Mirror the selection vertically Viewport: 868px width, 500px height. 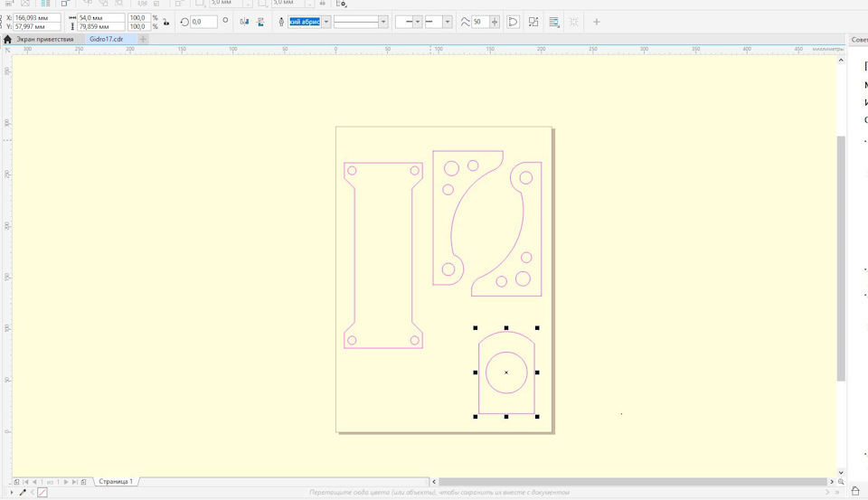point(260,22)
